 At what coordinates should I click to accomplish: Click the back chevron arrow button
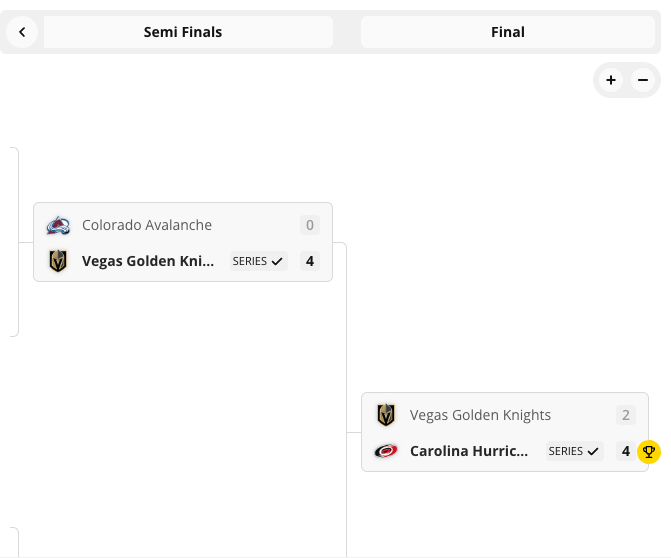(22, 32)
